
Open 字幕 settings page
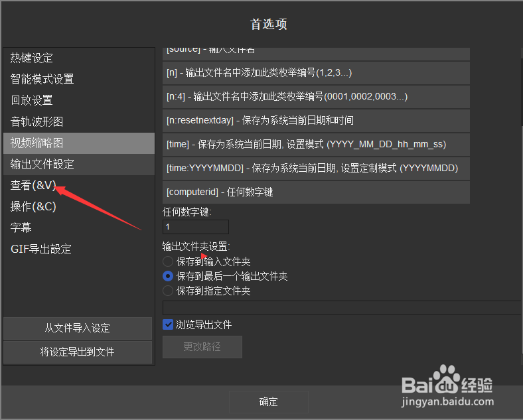point(79,228)
